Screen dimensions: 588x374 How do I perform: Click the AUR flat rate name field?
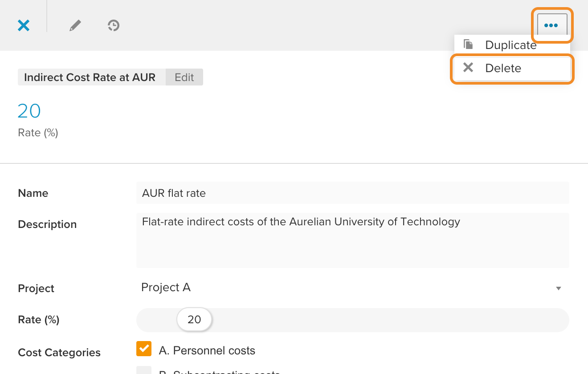tap(353, 193)
